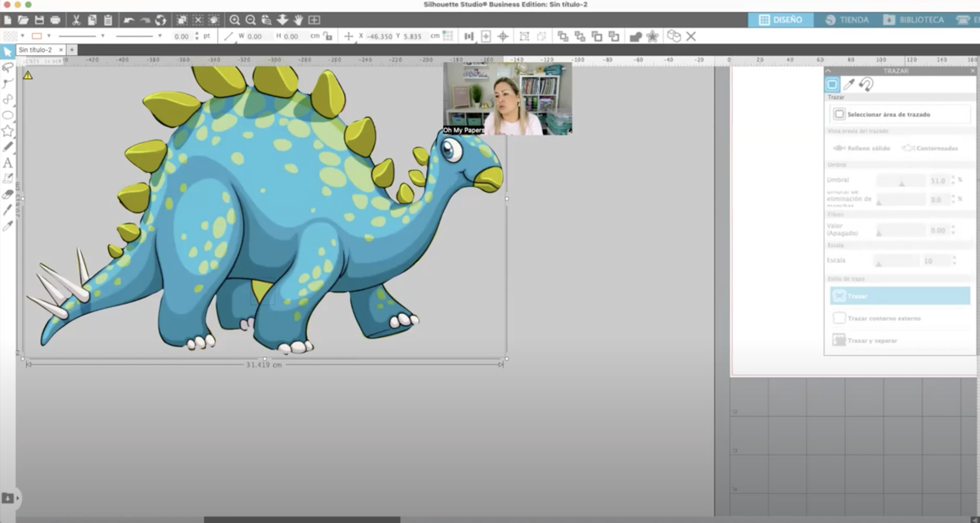Activate the hand pan tool
This screenshot has height=523, width=980.
298,20
